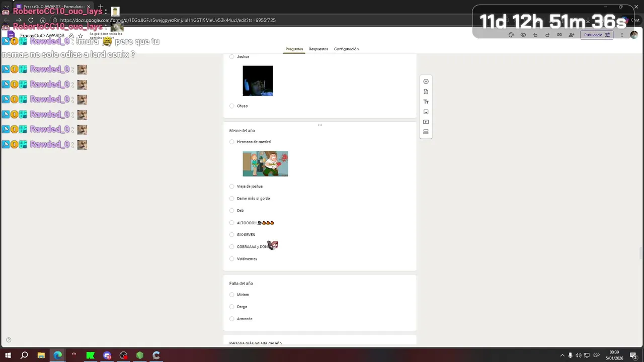Select Dargo as Falla del año
The width and height of the screenshot is (644, 362).
[232, 307]
